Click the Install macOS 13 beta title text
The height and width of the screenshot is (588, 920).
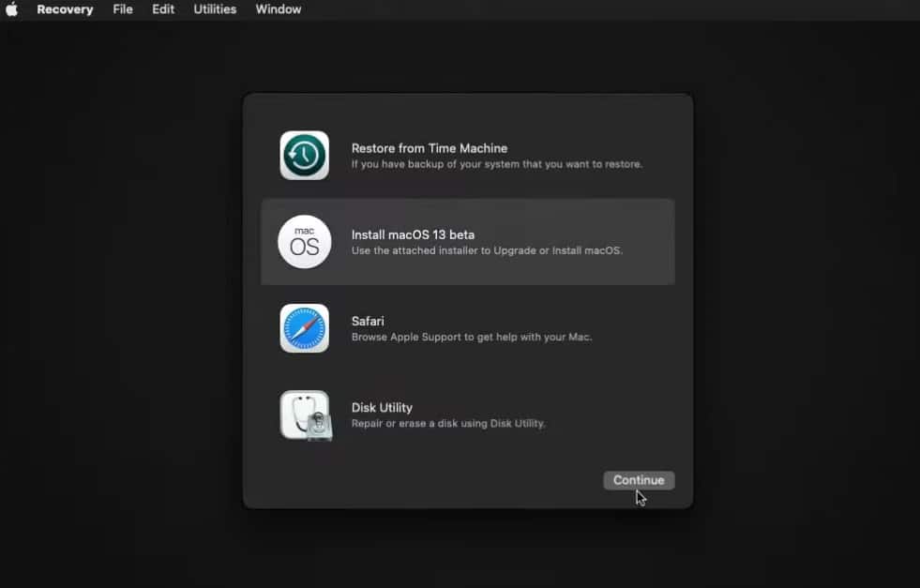point(414,234)
